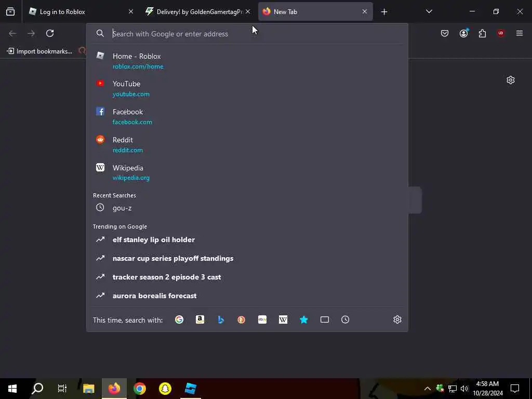
Task: Open the Wikipedia suggestion
Action: pos(247,172)
